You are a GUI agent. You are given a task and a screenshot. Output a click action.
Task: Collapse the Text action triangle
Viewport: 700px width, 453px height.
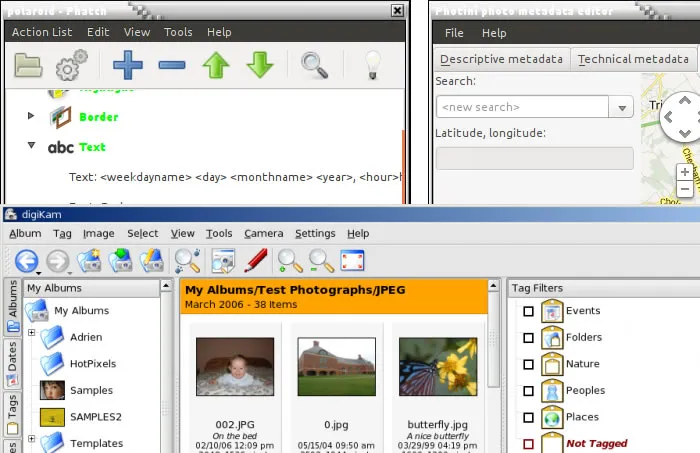point(31,147)
